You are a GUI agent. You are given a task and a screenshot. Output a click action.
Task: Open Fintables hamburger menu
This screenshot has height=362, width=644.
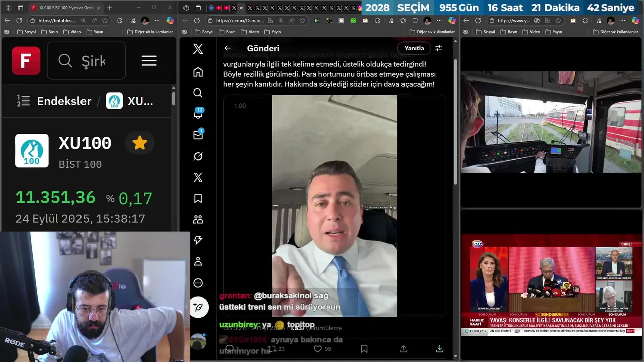pos(149,61)
